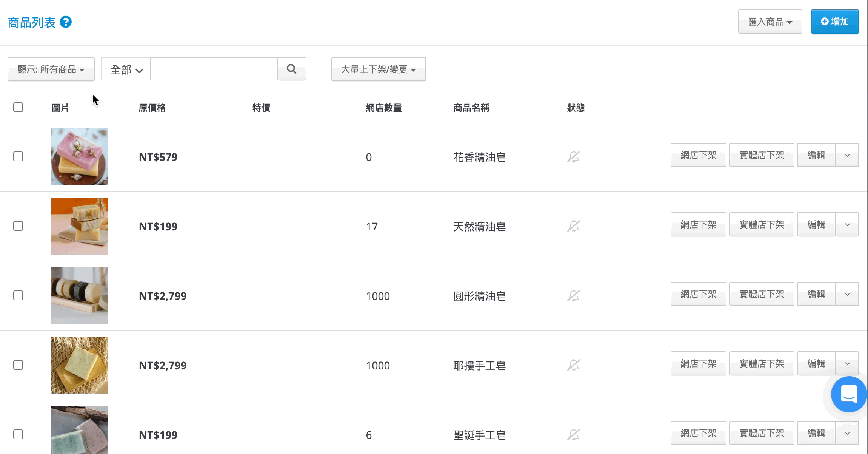The width and height of the screenshot is (868, 454).
Task: Click the product name 圓形精油皂
Action: tap(479, 296)
